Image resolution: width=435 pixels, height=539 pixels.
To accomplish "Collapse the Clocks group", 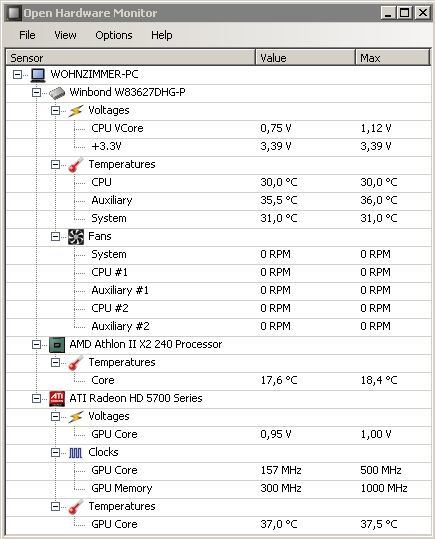I will click(x=55, y=452).
